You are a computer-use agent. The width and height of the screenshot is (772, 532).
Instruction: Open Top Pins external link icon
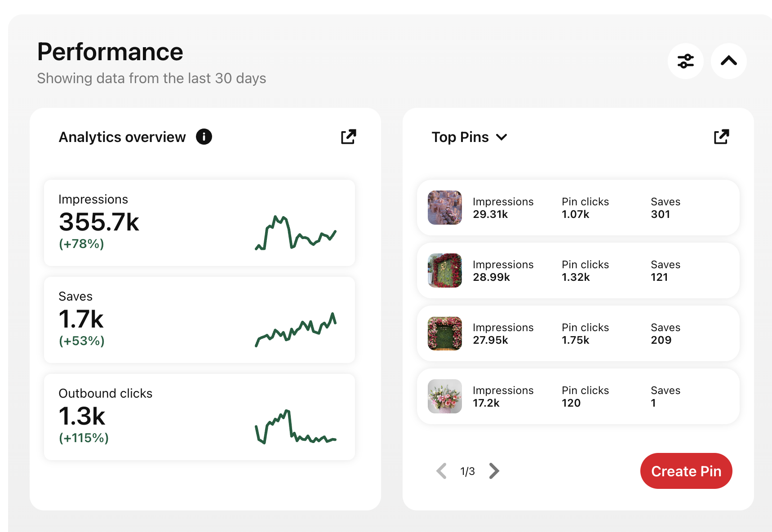[721, 137]
